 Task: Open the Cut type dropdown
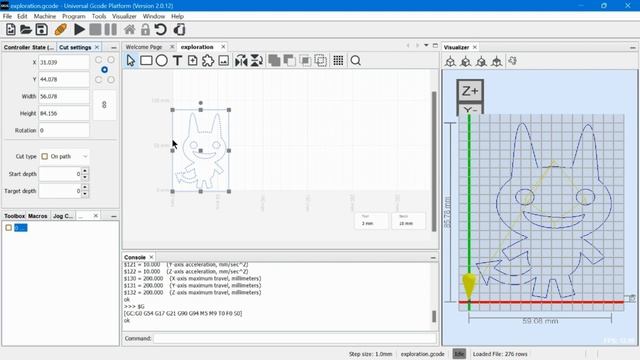pyautogui.click(x=65, y=156)
